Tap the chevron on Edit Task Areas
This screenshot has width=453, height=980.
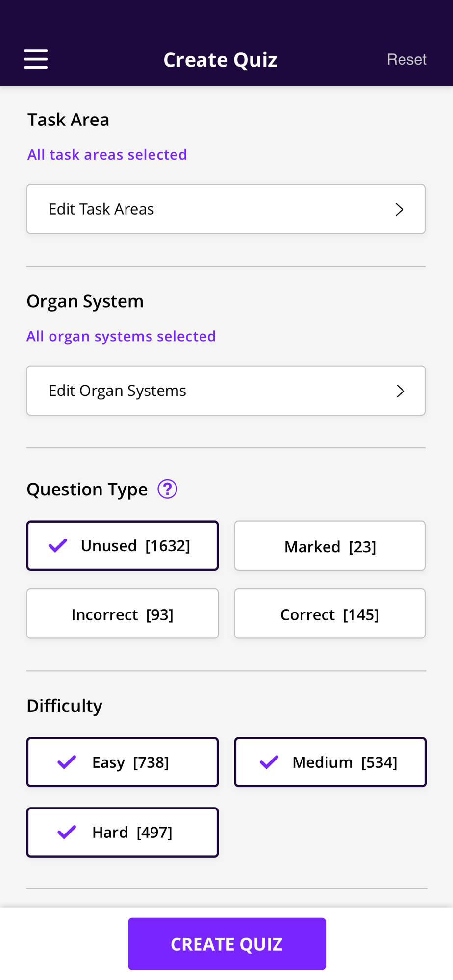pos(400,209)
